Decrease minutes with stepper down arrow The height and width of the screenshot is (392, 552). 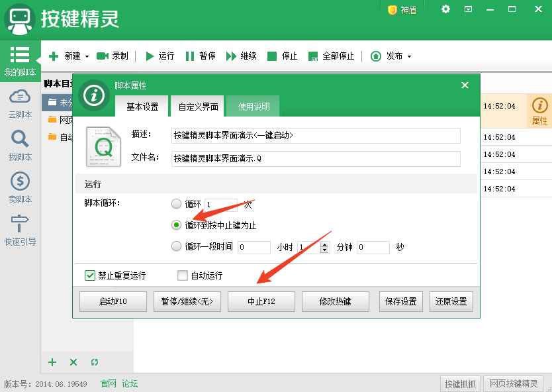[324, 250]
